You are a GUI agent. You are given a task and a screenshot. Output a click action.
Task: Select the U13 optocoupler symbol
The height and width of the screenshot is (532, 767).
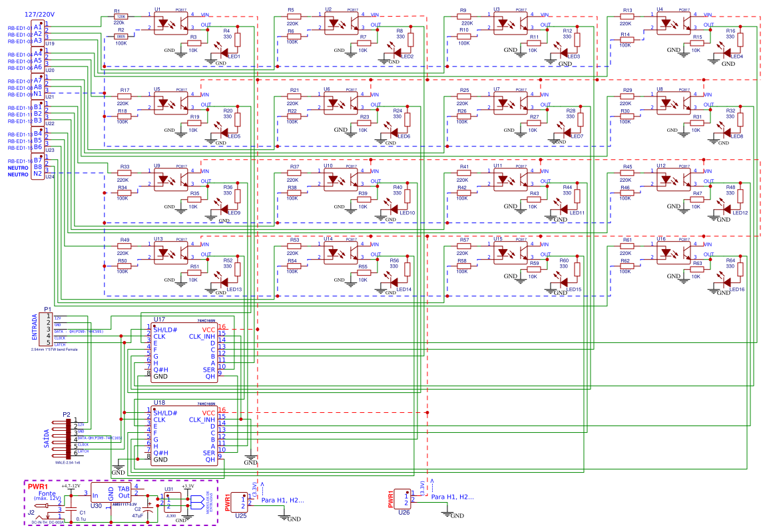(170, 253)
